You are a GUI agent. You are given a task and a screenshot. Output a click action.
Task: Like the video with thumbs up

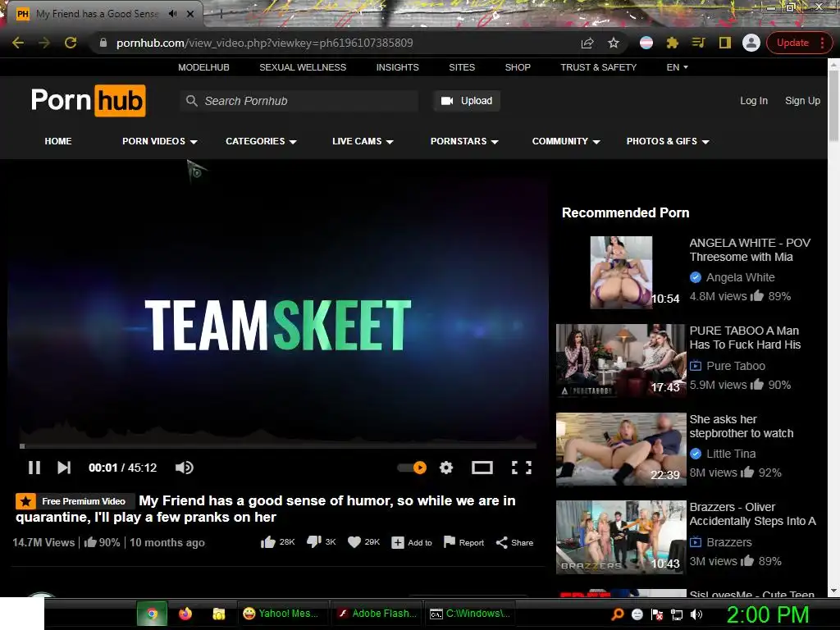277,542
